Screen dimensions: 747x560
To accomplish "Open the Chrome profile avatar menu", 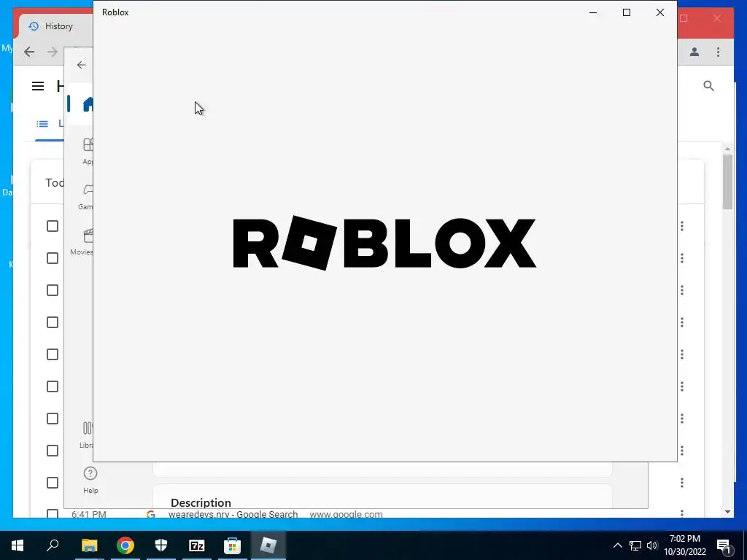I will 694,52.
